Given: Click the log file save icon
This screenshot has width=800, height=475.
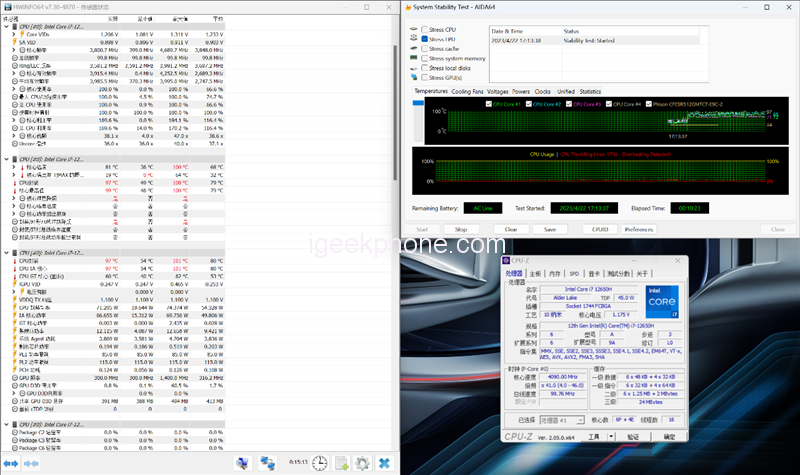Looking at the screenshot, I should [x=340, y=463].
